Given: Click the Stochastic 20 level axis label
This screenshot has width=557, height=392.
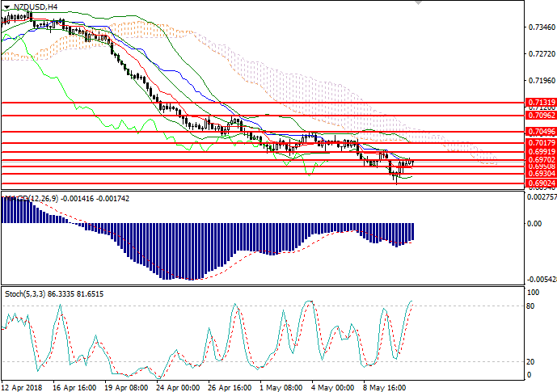Looking at the screenshot, I should [532, 361].
